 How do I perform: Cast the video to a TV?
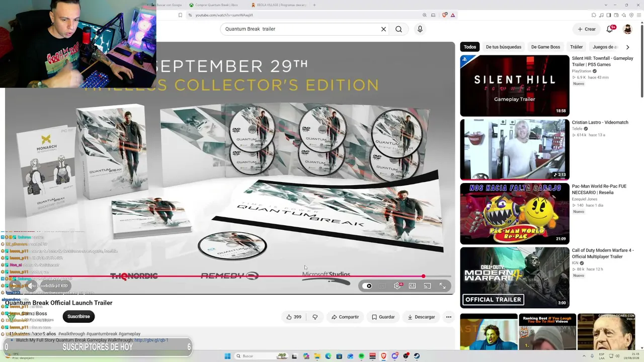tap(427, 286)
